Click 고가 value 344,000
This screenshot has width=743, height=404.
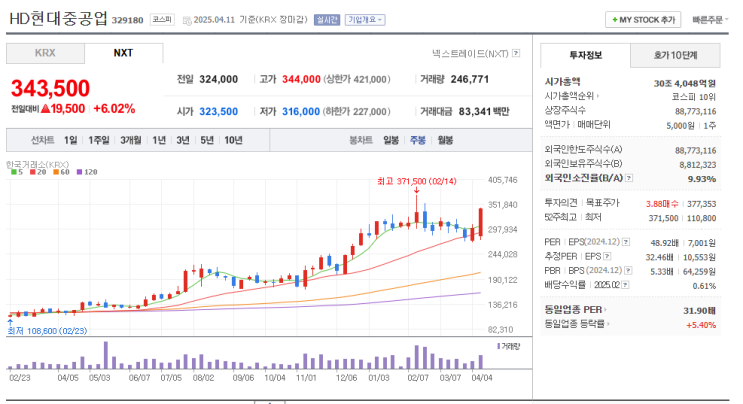[301, 80]
